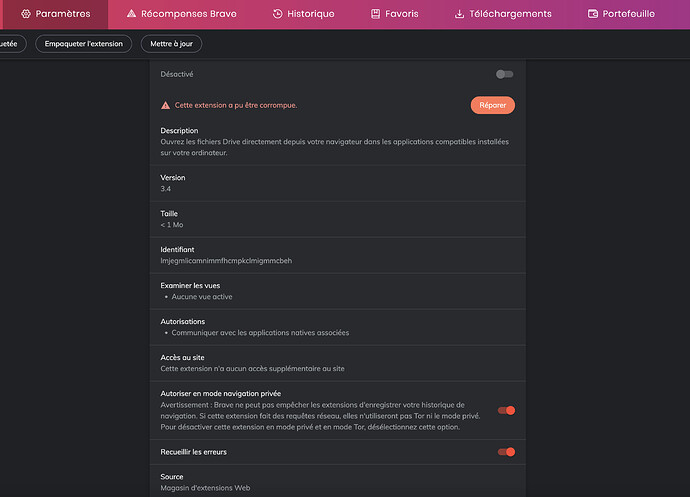This screenshot has width=690, height=497.
Task: Click the extension identifier string
Action: coord(225,261)
